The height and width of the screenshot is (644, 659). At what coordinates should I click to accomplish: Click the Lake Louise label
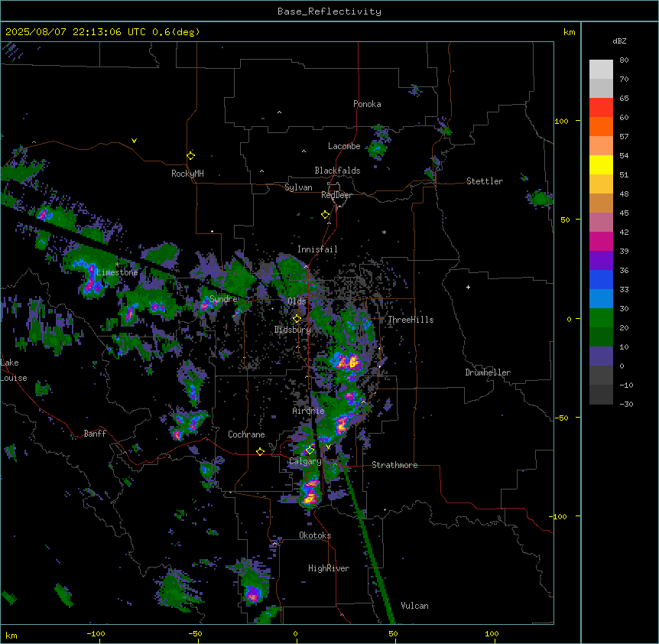coord(12,370)
